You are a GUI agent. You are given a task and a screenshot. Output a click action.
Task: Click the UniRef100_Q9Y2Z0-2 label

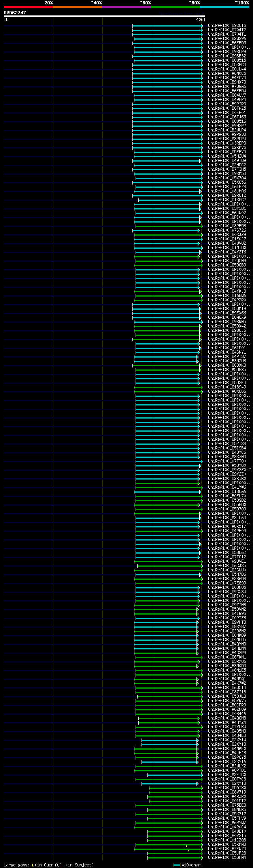(x=229, y=470)
